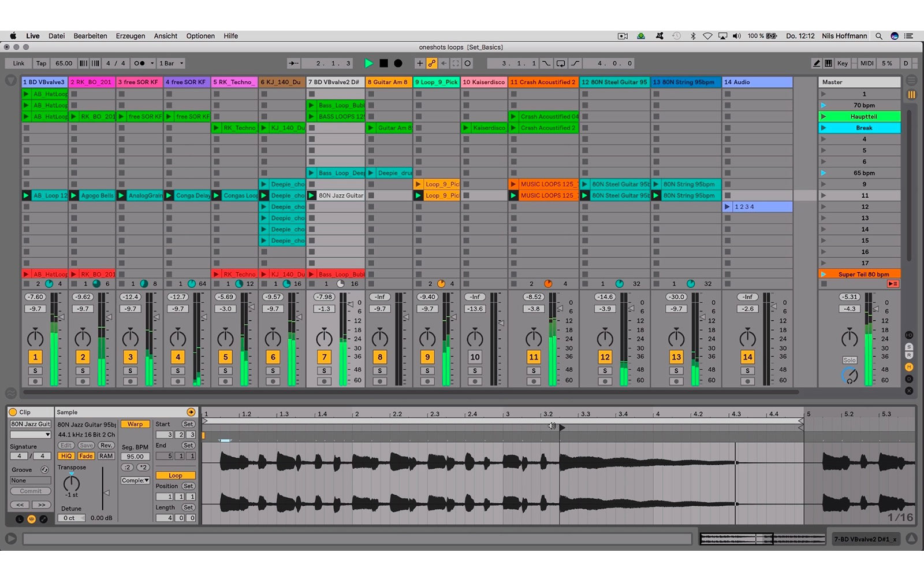Open the metronome settings dropdown arrow
This screenshot has height=582, width=924.
click(x=152, y=63)
